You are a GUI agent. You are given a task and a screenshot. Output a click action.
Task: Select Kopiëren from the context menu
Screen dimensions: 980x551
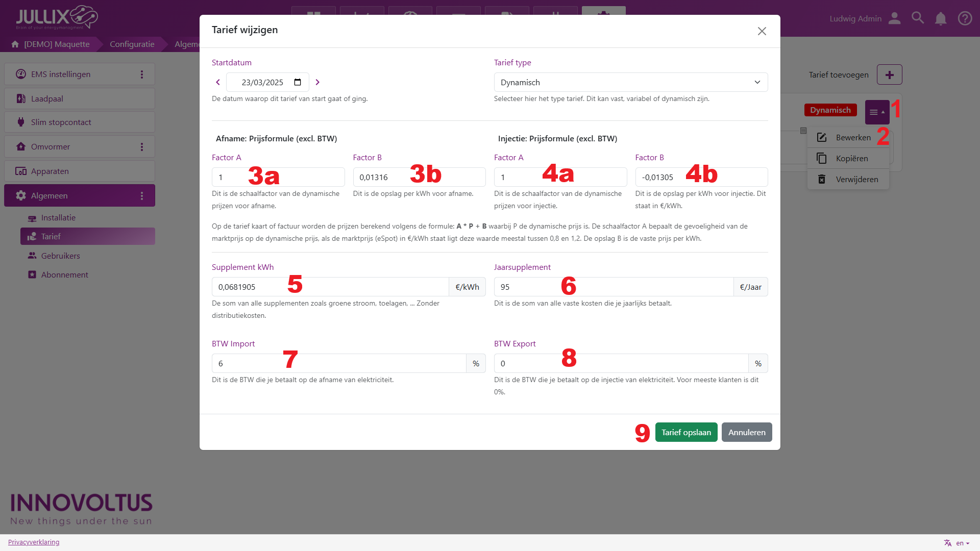pyautogui.click(x=851, y=159)
